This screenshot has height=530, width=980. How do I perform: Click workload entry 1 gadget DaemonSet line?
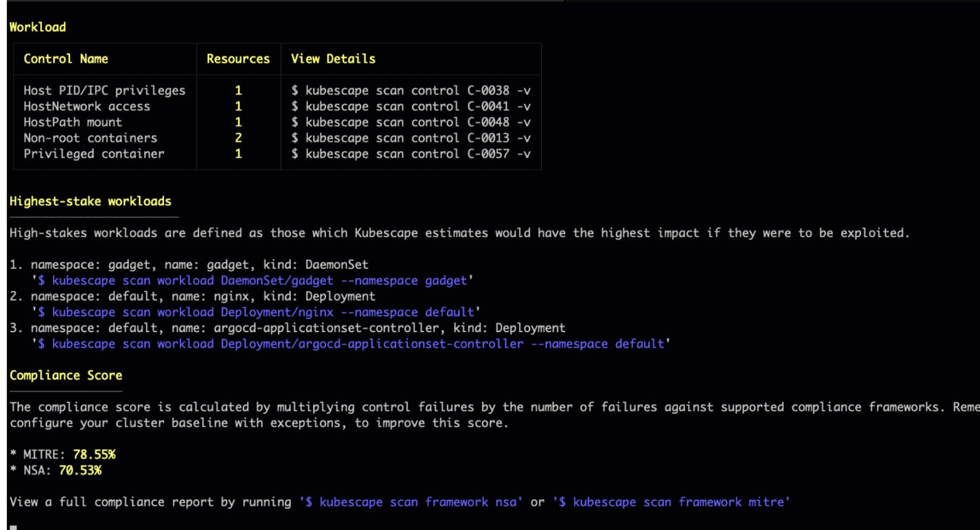pyautogui.click(x=189, y=265)
